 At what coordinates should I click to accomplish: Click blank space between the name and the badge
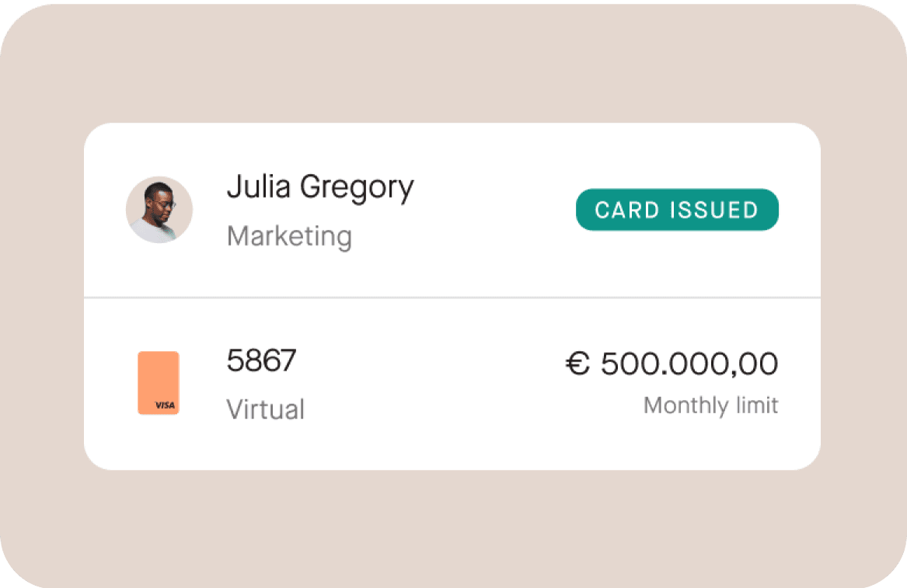click(x=497, y=210)
